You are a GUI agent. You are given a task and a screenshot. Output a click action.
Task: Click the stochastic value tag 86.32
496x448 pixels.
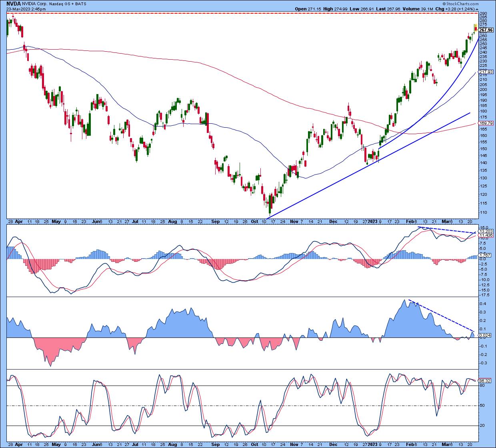tap(484, 381)
